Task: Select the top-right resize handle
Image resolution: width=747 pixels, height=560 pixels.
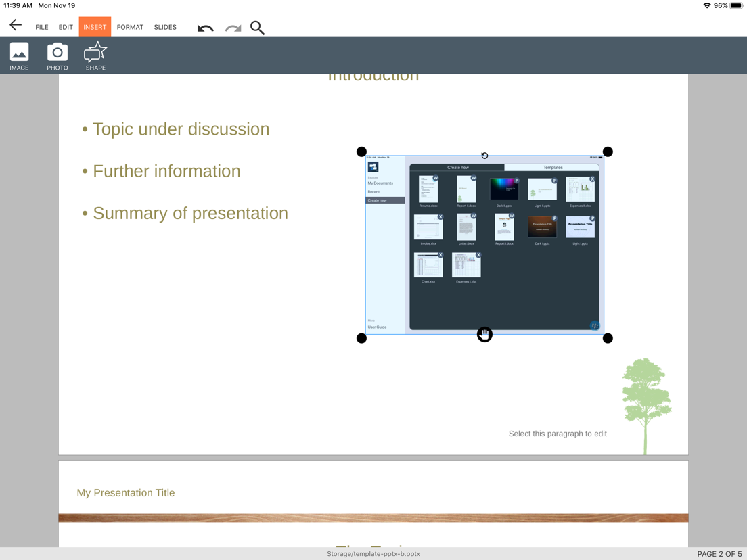Action: [x=608, y=151]
